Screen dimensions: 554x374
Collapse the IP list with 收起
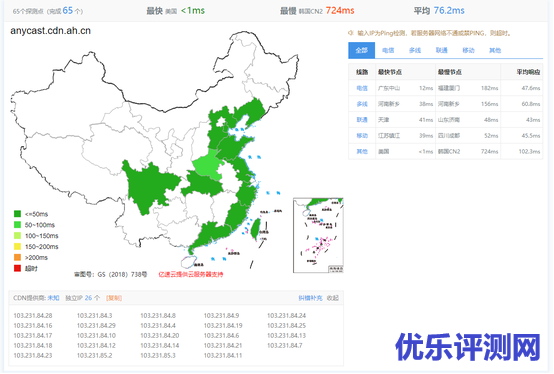(x=332, y=298)
